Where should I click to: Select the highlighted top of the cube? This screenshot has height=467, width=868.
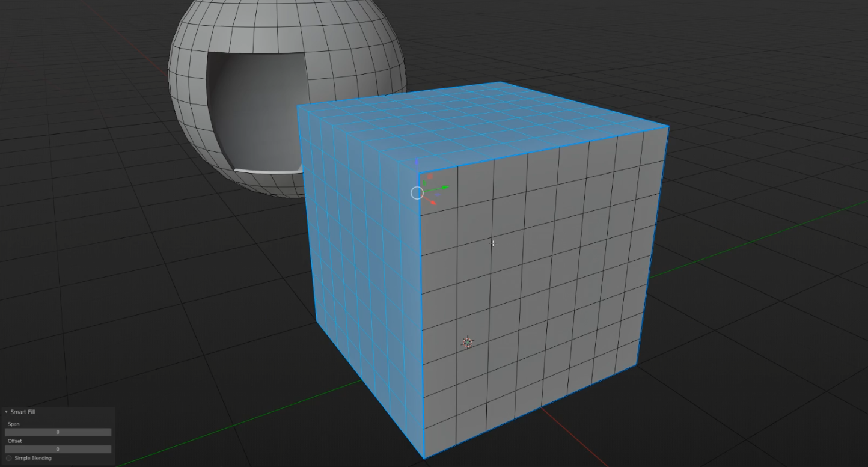[481, 120]
